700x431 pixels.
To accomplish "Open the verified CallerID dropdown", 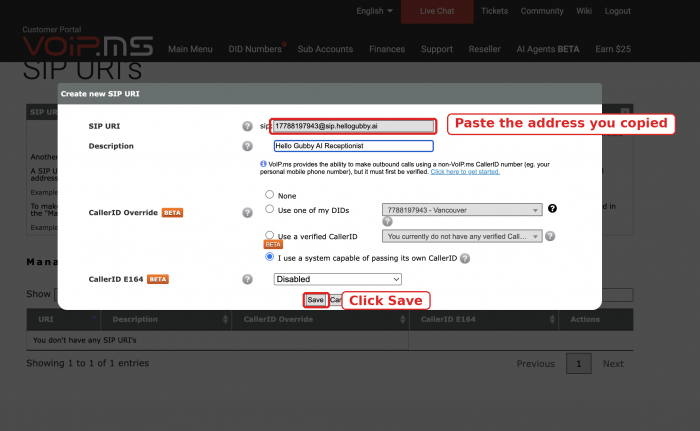I will coord(462,236).
